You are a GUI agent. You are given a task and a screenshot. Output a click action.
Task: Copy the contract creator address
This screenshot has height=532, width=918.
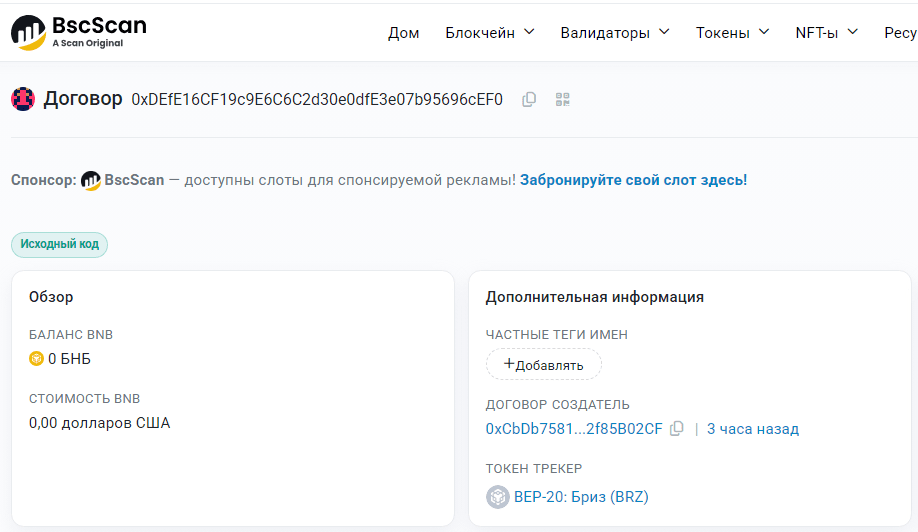[x=677, y=429]
